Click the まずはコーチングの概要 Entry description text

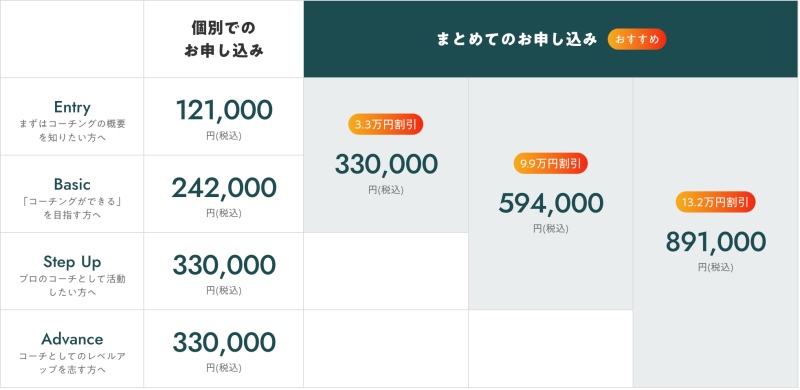coord(72,124)
